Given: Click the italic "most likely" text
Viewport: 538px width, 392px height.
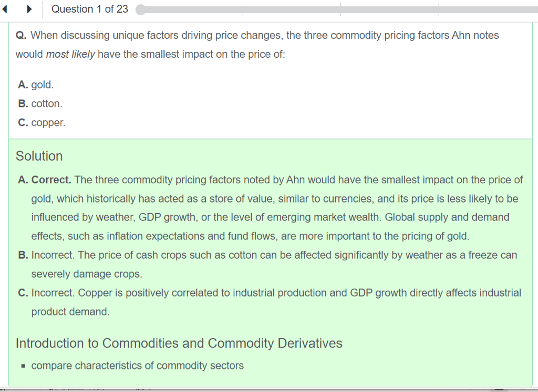Looking at the screenshot, I should point(70,55).
